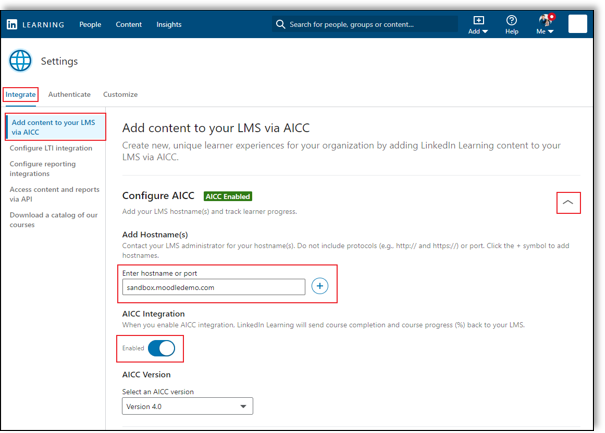Click the Settings globe icon

(x=20, y=61)
